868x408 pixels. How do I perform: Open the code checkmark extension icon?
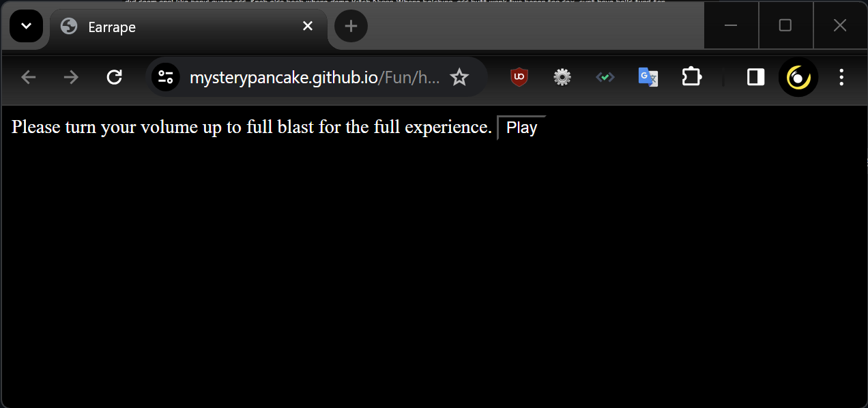pos(605,77)
